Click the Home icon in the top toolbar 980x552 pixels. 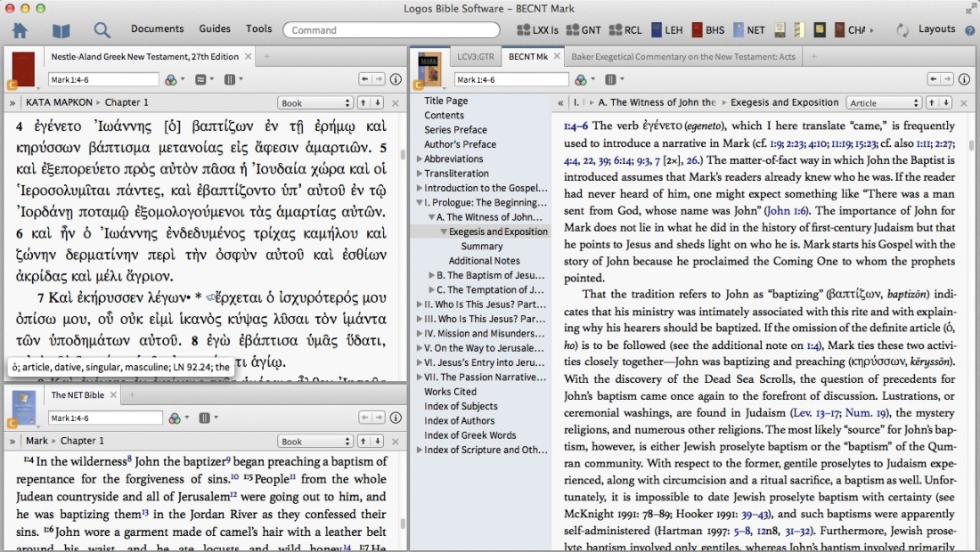[x=20, y=30]
